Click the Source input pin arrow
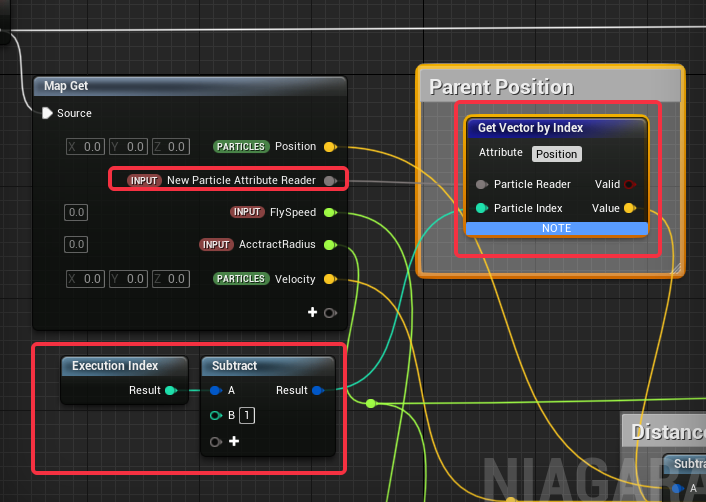The height and width of the screenshot is (502, 706). 47,114
